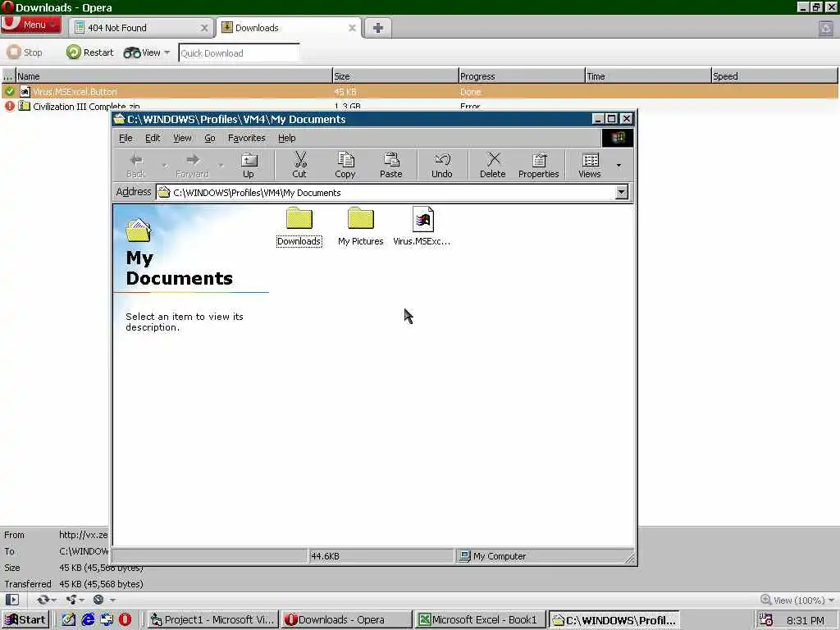This screenshot has height=630, width=840.
Task: Restart the selected download in Opera
Action: tap(90, 52)
